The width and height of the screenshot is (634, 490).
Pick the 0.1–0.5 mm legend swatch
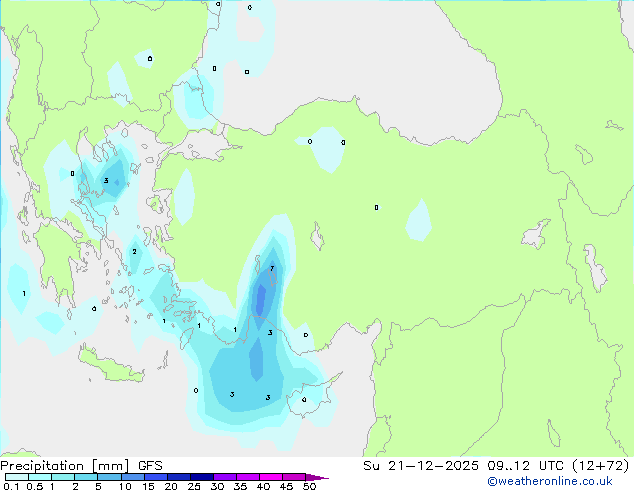17,477
